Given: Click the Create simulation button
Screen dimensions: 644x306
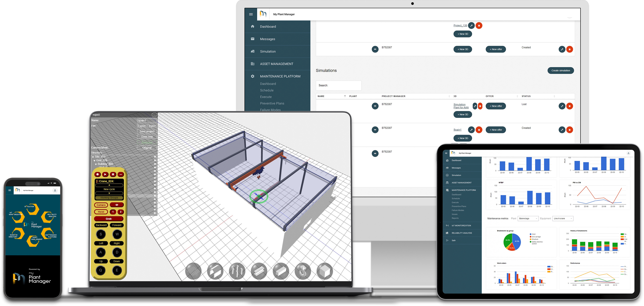Looking at the screenshot, I should click(560, 70).
